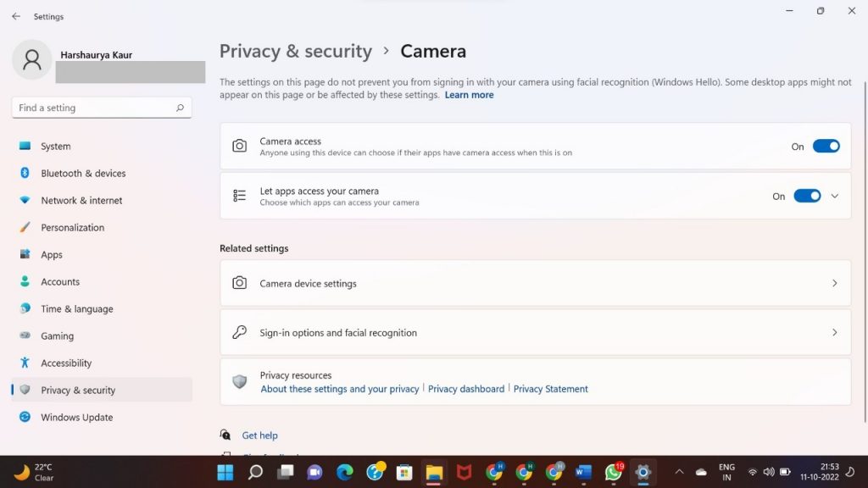Open Microsoft Edge from the taskbar
Image resolution: width=868 pixels, height=488 pixels.
coord(344,472)
